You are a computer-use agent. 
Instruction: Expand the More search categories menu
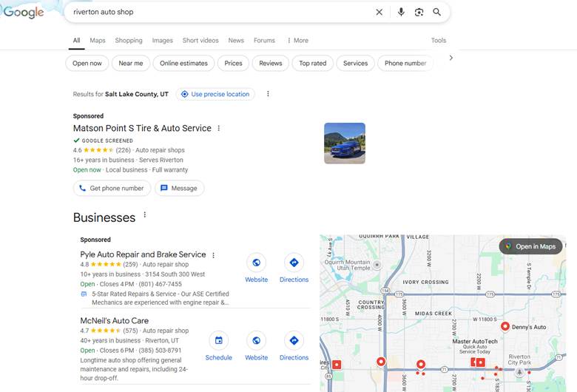[297, 41]
